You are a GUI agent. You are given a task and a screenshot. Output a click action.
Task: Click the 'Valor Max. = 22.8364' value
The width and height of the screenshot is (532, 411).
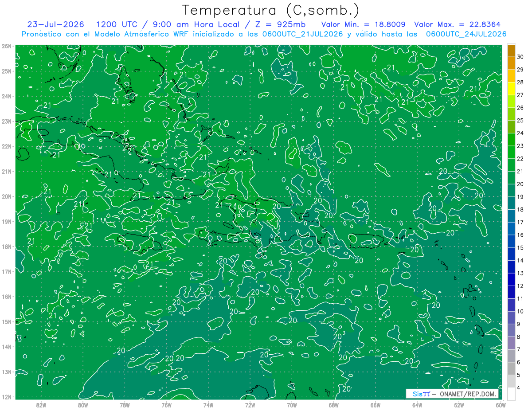(457, 24)
